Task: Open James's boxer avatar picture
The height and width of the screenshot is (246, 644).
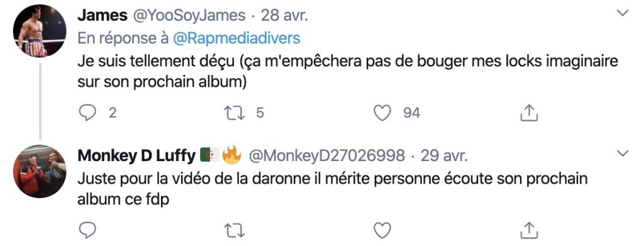Action: (x=40, y=31)
